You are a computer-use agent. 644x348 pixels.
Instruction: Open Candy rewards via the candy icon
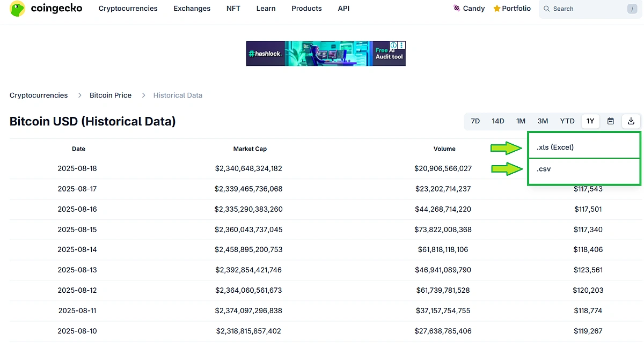click(457, 8)
